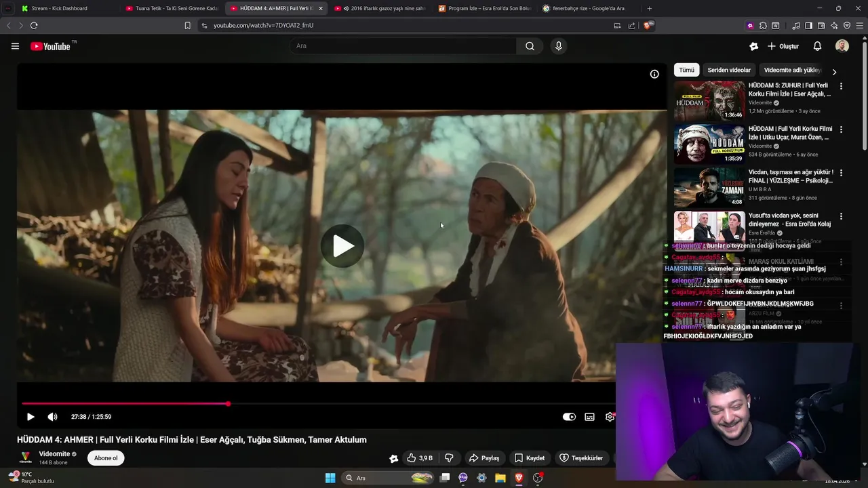Open the browser main menu hamburger icon
The height and width of the screenshot is (488, 868).
click(860, 26)
